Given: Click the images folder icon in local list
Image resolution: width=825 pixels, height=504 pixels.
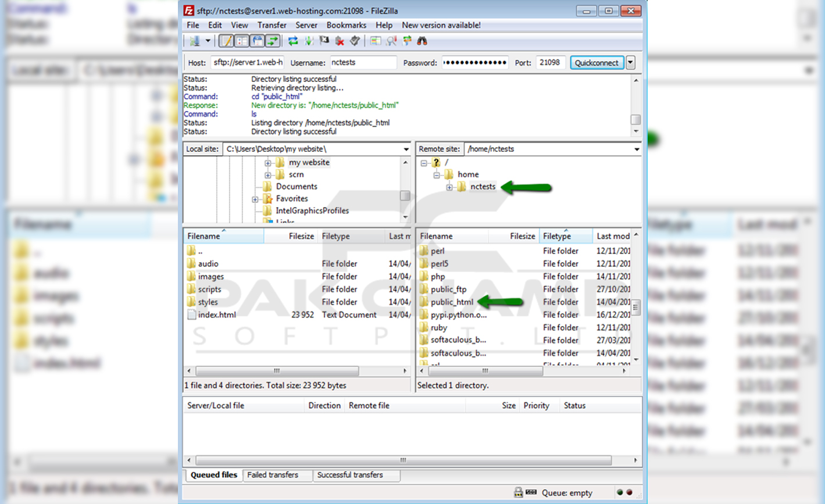Looking at the screenshot, I should (192, 277).
